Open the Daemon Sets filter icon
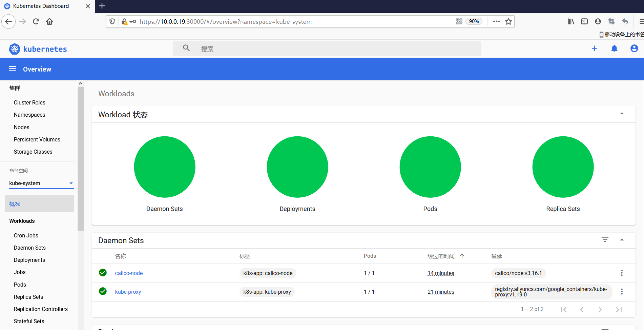The width and height of the screenshot is (644, 330). click(605, 240)
